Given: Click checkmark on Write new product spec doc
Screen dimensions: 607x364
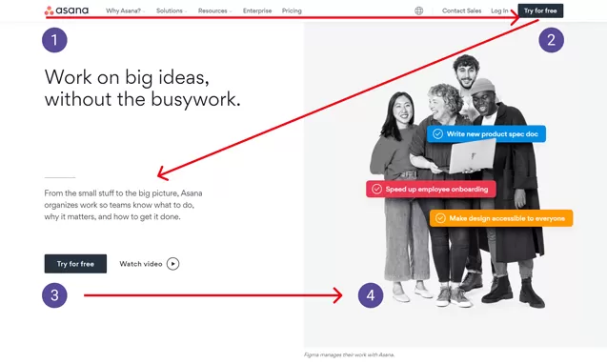Looking at the screenshot, I should click(x=437, y=134).
